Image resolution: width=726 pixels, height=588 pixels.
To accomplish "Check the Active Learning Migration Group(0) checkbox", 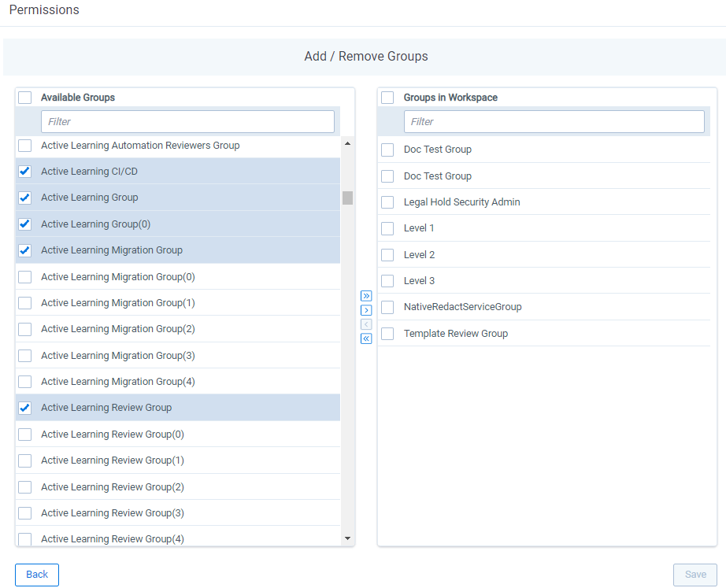I will coord(24,277).
